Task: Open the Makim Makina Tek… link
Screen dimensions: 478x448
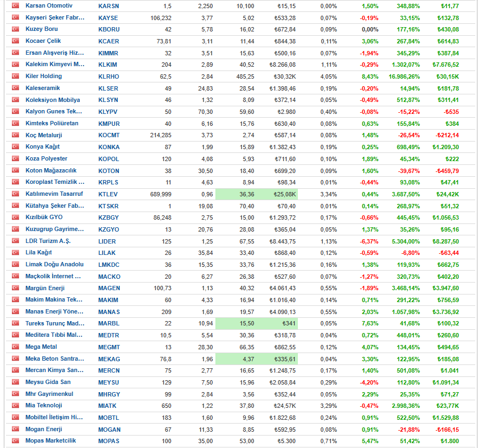Action: click(54, 299)
